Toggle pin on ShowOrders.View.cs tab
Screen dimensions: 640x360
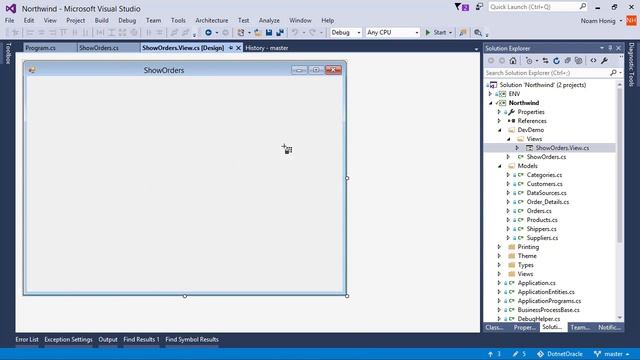[x=231, y=48]
